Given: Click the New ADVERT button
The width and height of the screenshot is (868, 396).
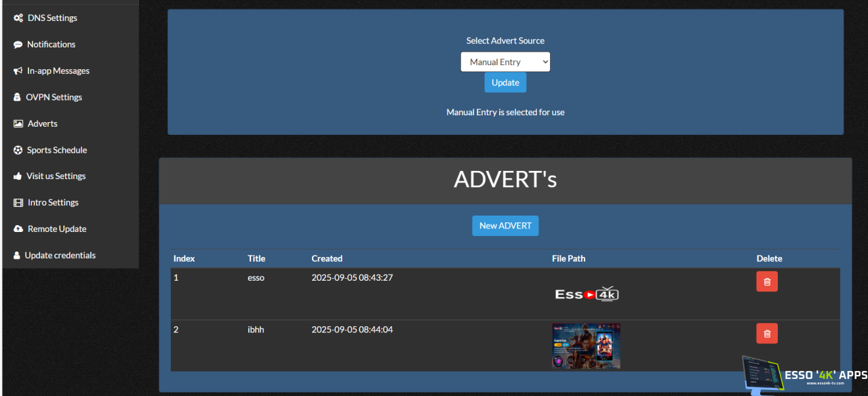Looking at the screenshot, I should tap(505, 226).
